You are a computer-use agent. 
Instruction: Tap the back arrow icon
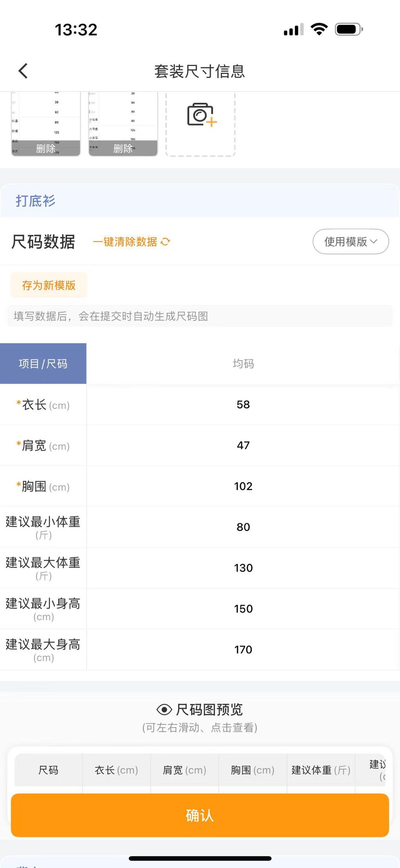click(x=23, y=71)
